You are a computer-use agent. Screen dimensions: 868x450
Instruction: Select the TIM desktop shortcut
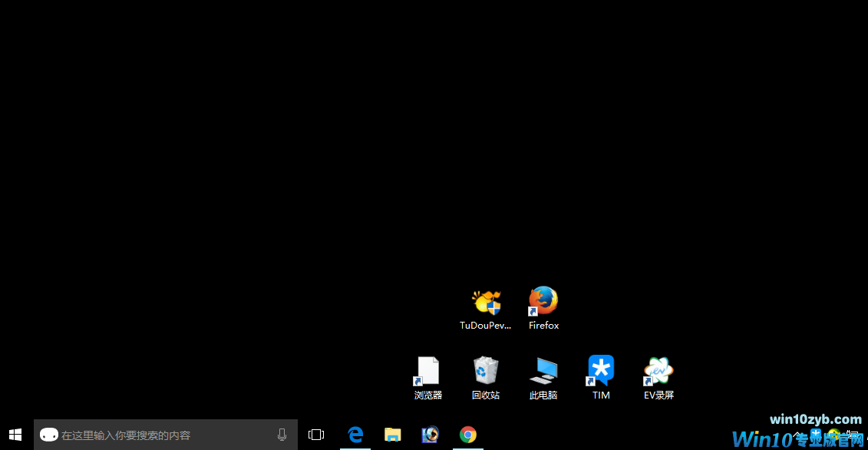point(601,371)
